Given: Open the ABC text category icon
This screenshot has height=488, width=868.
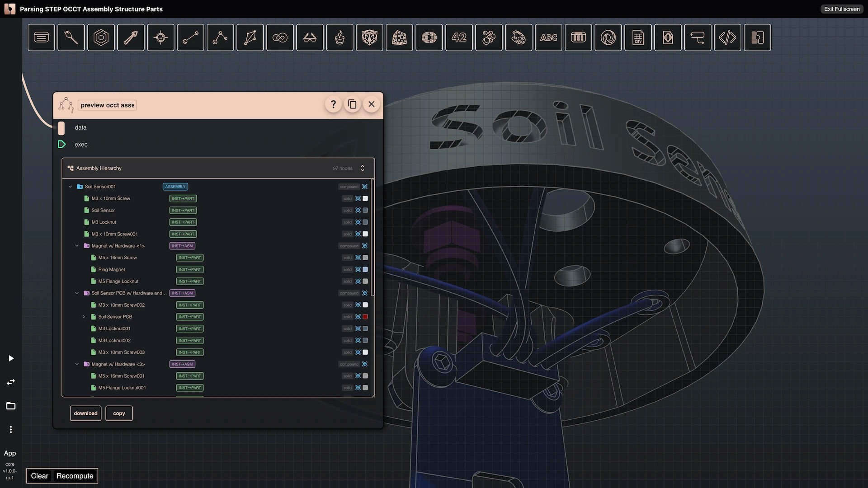Looking at the screenshot, I should pyautogui.click(x=548, y=38).
